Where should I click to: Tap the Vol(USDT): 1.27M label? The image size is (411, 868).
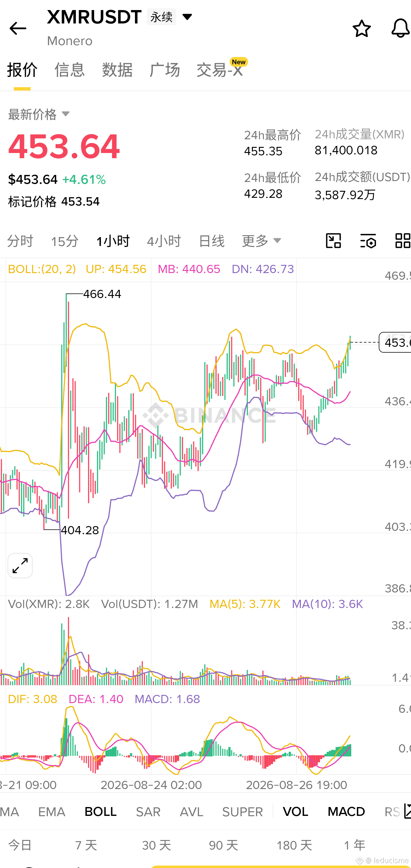pos(150,604)
